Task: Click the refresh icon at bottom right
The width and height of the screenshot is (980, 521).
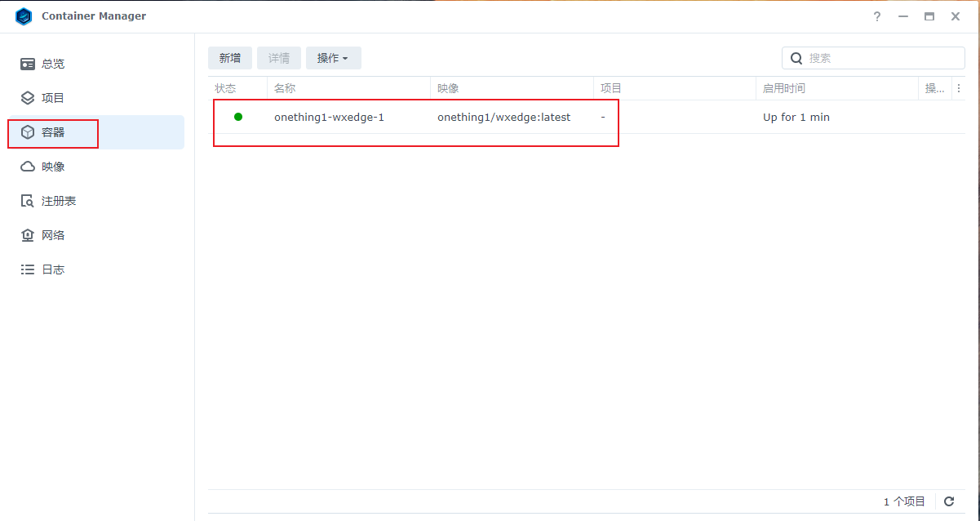Action: coord(949,501)
